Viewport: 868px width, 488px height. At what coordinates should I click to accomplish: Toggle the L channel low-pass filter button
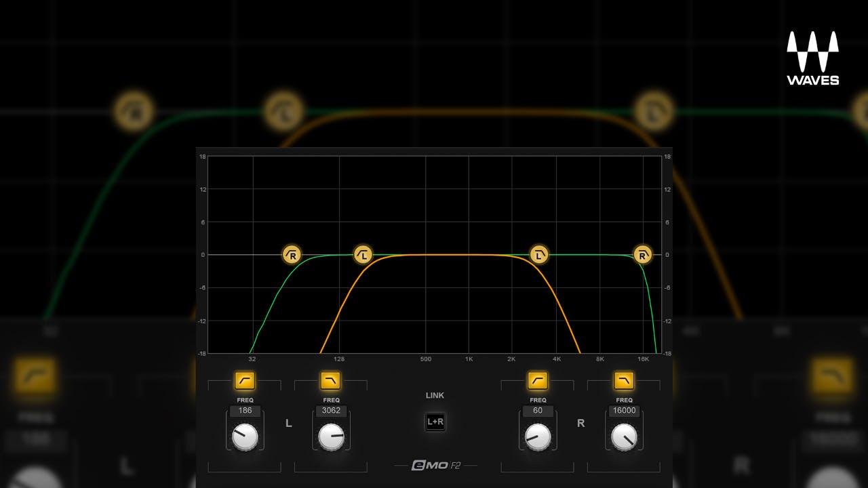click(331, 381)
